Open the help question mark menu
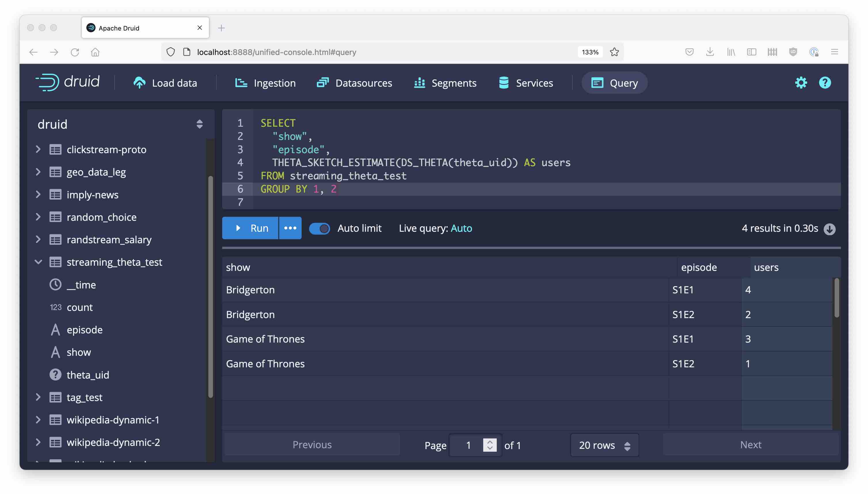The height and width of the screenshot is (494, 868). tap(825, 83)
